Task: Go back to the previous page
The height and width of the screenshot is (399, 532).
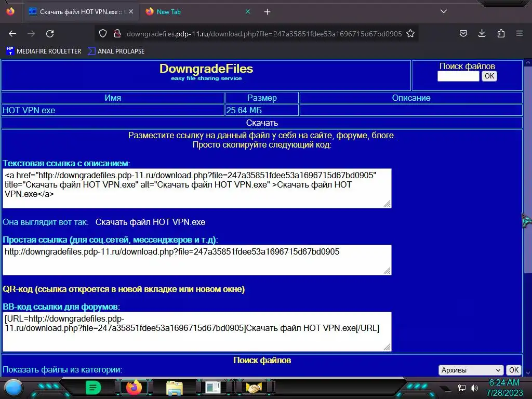Action: coord(12,34)
